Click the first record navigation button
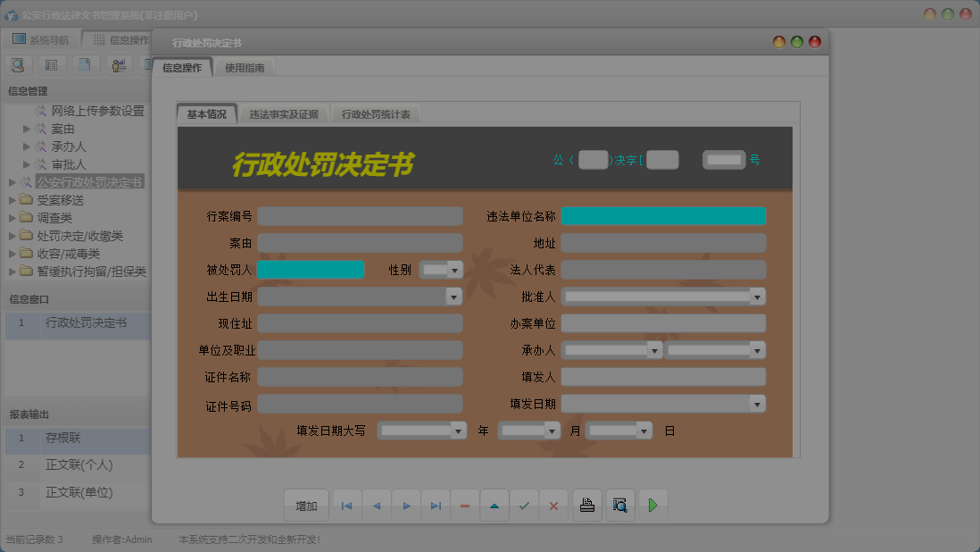980x552 pixels. click(x=346, y=506)
